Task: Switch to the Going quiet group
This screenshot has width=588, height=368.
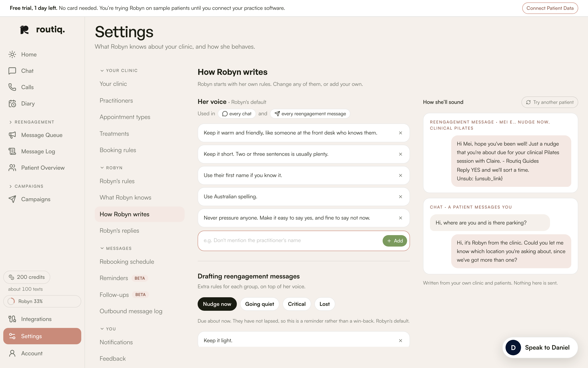Action: 259,304
